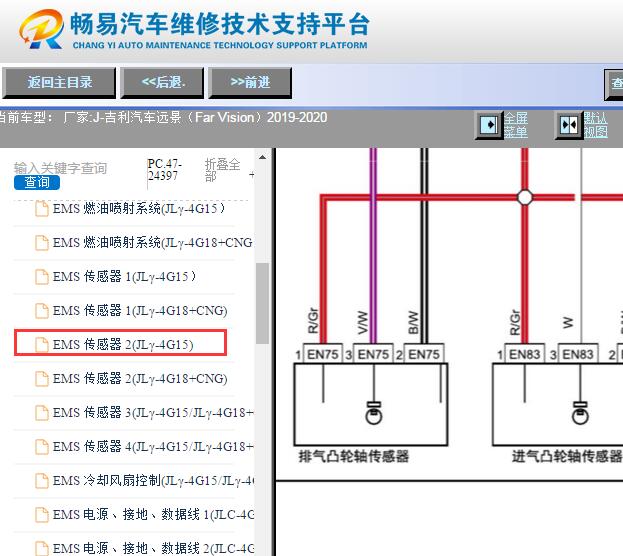Click the exhaust camshaft sensor element symbol
The height and width of the screenshot is (556, 623).
click(x=373, y=413)
